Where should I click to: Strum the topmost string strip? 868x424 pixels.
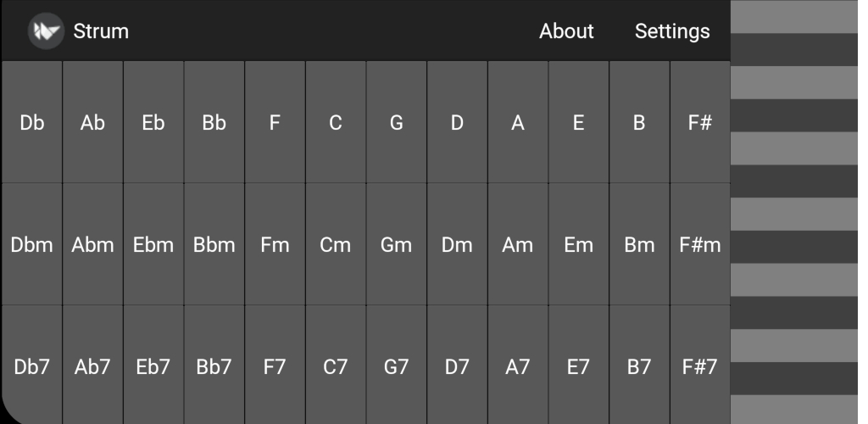[798, 16]
